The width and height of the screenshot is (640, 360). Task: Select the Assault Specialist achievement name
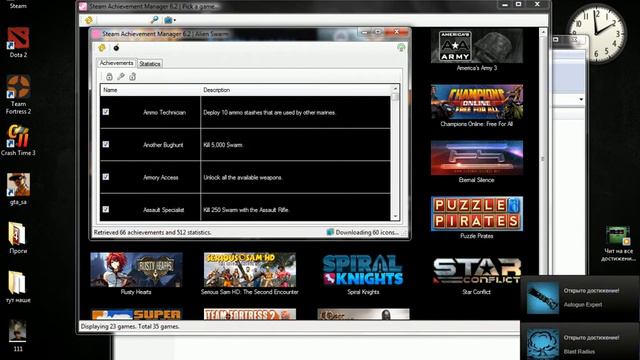(163, 210)
